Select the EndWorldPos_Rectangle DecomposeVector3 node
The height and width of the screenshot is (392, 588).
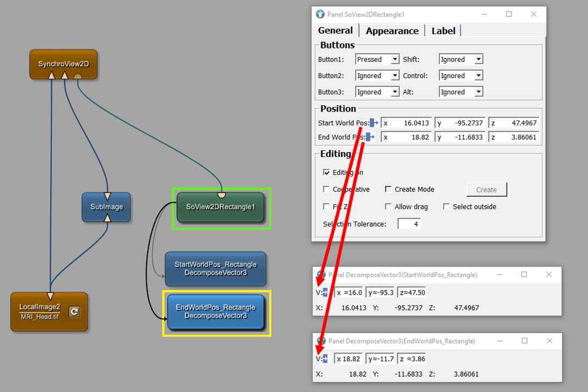click(216, 312)
